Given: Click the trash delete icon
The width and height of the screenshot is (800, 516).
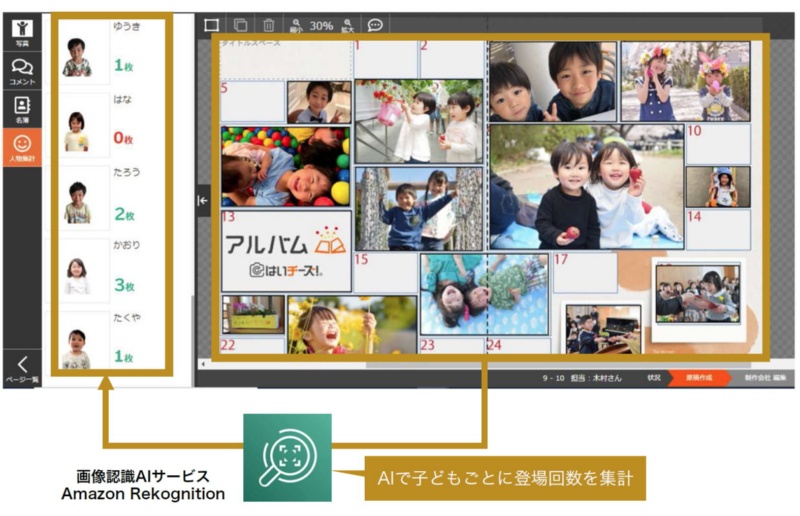Looking at the screenshot, I should click(268, 25).
